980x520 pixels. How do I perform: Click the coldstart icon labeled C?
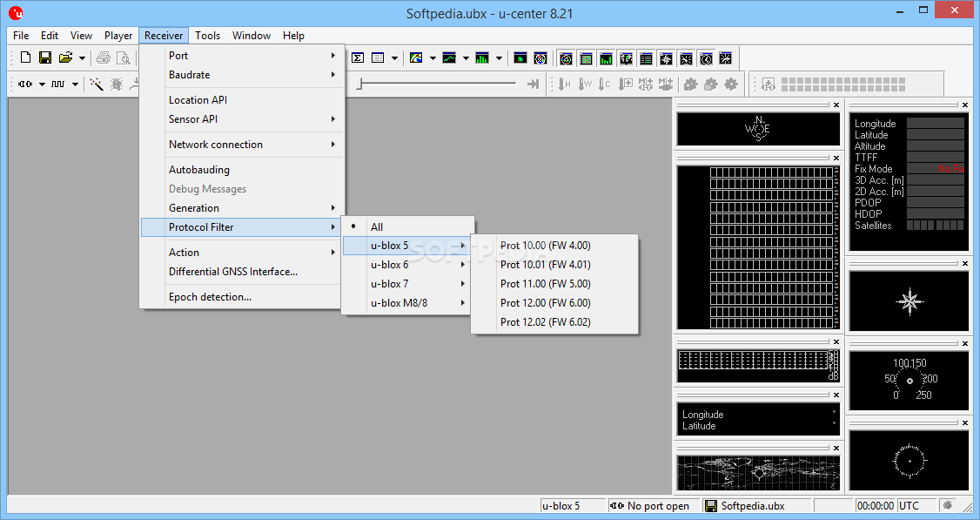click(x=604, y=84)
